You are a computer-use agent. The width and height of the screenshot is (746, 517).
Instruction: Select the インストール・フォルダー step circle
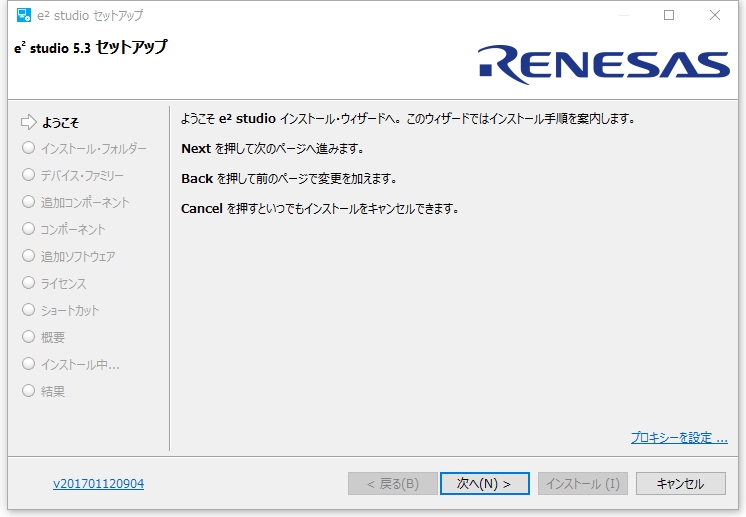(x=29, y=148)
